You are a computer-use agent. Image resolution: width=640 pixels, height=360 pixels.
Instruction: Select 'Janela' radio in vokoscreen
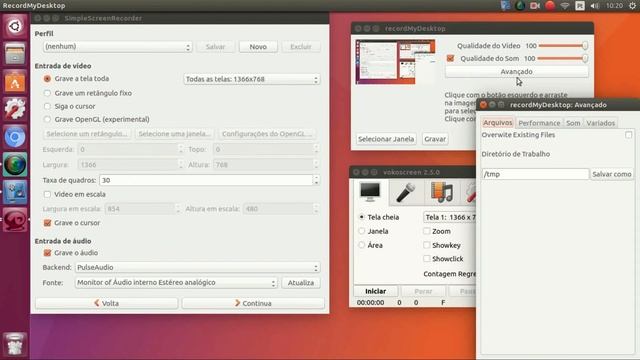pyautogui.click(x=362, y=231)
